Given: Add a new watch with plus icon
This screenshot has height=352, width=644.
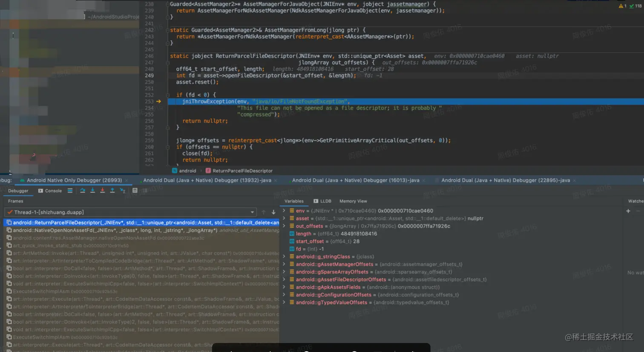Looking at the screenshot, I should (x=628, y=211).
